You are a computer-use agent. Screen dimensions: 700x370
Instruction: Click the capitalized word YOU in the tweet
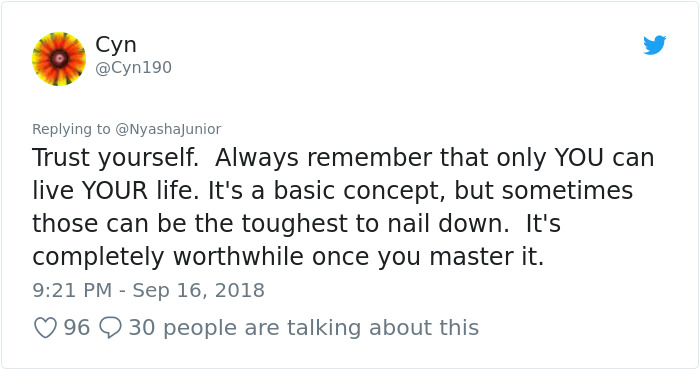pyautogui.click(x=579, y=157)
